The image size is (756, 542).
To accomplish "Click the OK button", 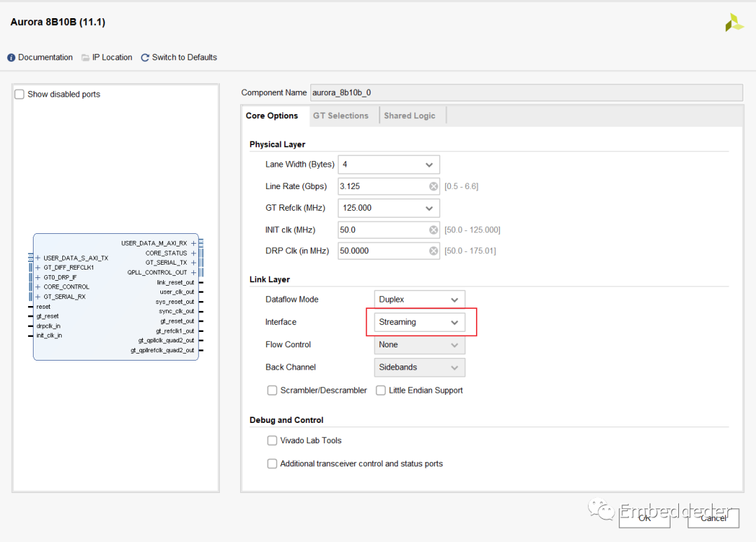I will pos(645,518).
